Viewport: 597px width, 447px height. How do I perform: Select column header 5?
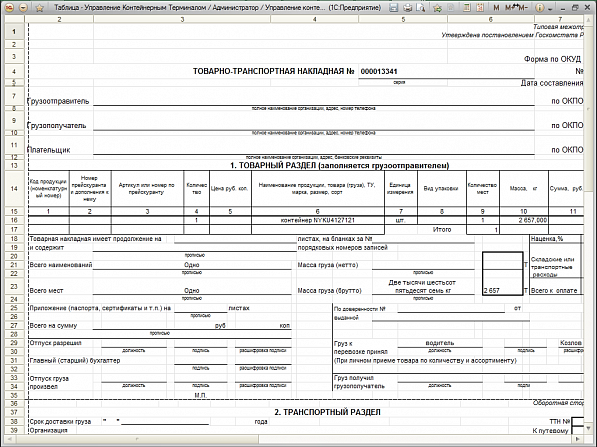403,19
